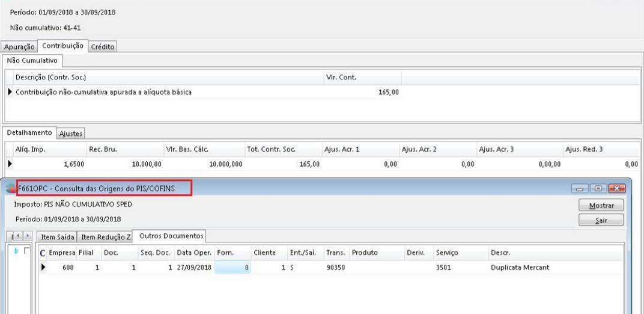Click the 3501 service cell
644x314 pixels.
(443, 268)
